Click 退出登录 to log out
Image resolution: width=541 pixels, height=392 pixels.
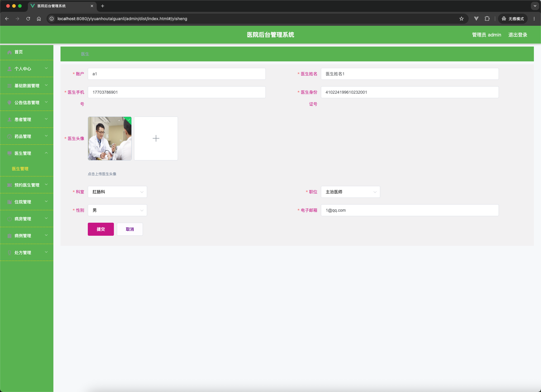pyautogui.click(x=518, y=35)
